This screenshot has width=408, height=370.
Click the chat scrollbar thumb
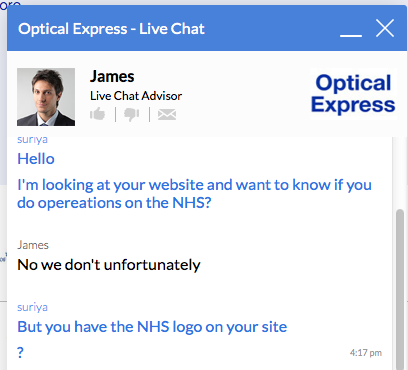click(400, 289)
